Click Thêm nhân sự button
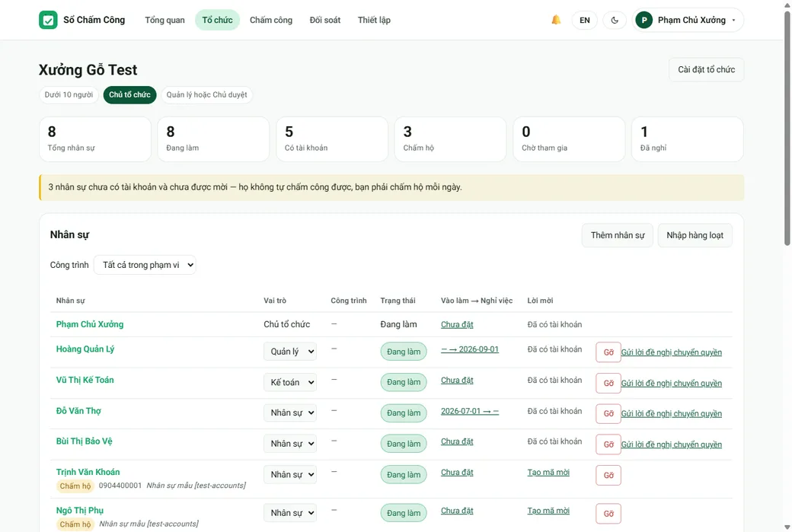This screenshot has height=532, width=792. click(x=618, y=235)
